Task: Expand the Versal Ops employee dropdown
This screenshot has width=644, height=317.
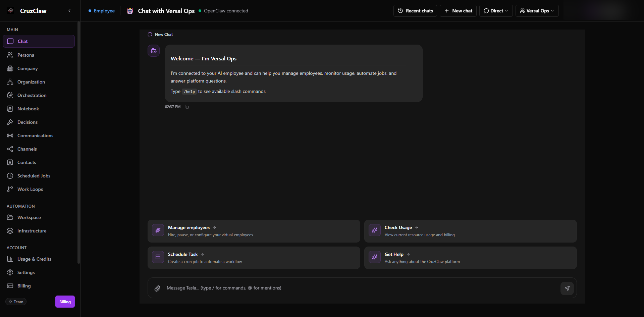Action: (537, 11)
